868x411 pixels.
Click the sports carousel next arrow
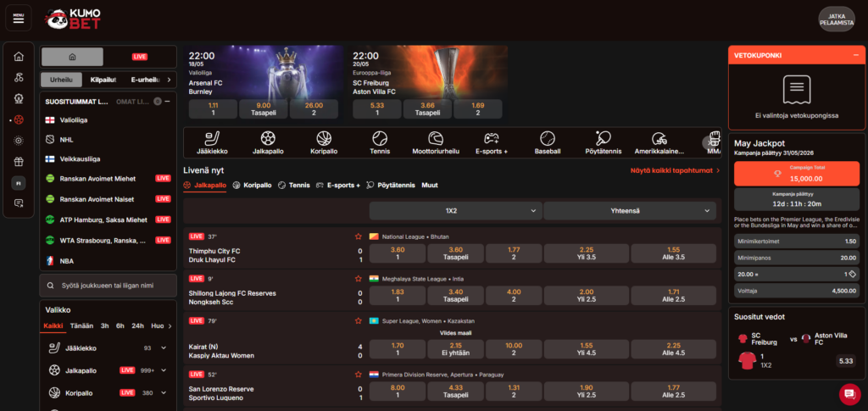tap(709, 142)
